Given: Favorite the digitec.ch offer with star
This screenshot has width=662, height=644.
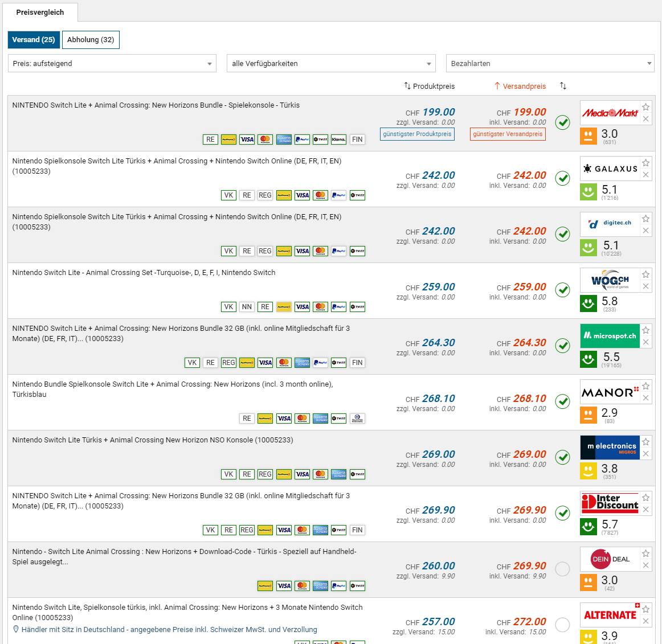Looking at the screenshot, I should click(x=645, y=219).
